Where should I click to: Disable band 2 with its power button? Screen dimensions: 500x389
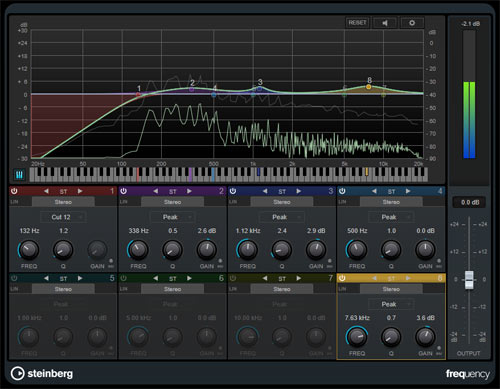124,191
